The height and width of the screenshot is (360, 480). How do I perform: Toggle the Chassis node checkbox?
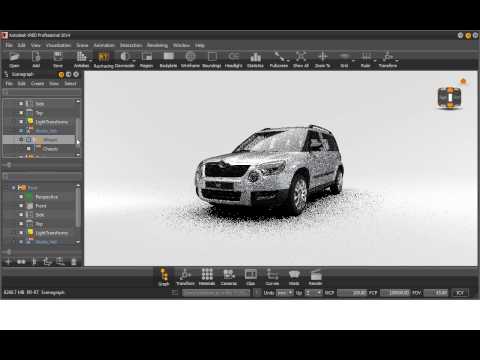click(x=29, y=149)
